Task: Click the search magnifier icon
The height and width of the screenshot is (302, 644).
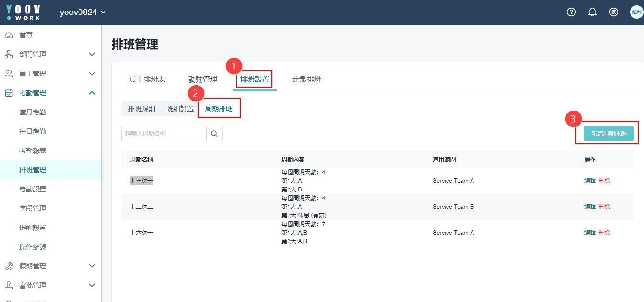Action: pyautogui.click(x=214, y=134)
